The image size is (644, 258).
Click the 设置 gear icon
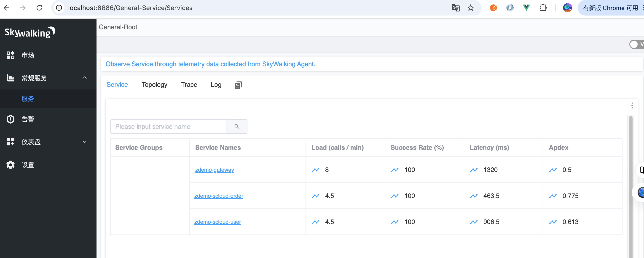point(11,165)
